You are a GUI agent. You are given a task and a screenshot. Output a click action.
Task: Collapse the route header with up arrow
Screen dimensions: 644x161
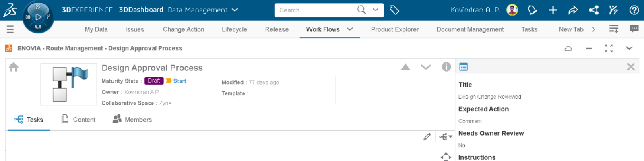click(405, 67)
